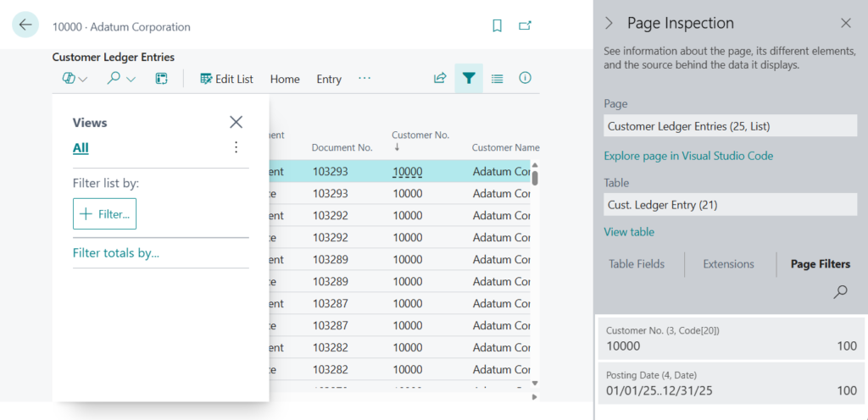Viewport: 868px width, 420px height.
Task: Switch layout with the list view icon
Action: coord(498,79)
